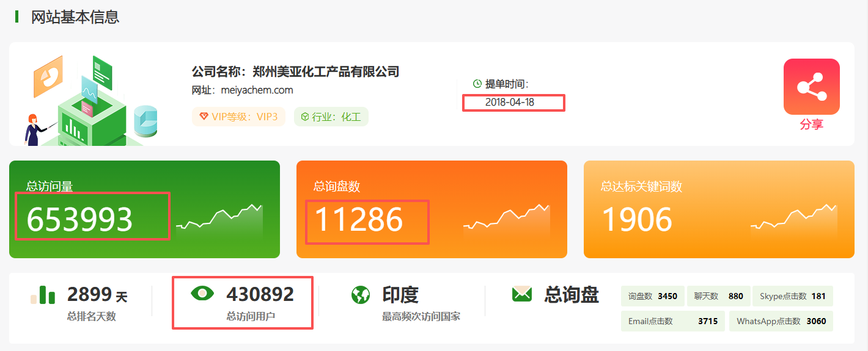The image size is (868, 351).
Task: Click the VIP等级：VIP3 badge
Action: click(238, 117)
